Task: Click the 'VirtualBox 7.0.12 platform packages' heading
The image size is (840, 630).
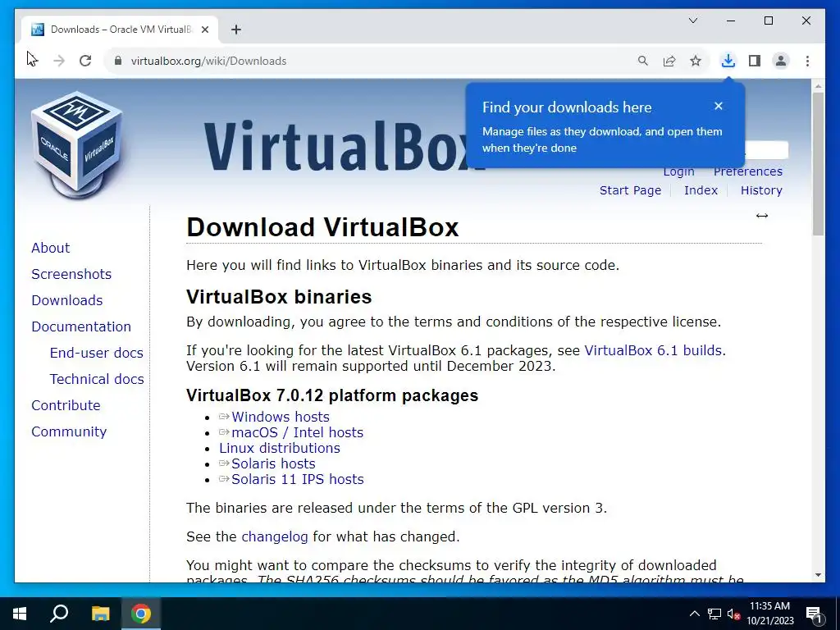Action: point(332,395)
